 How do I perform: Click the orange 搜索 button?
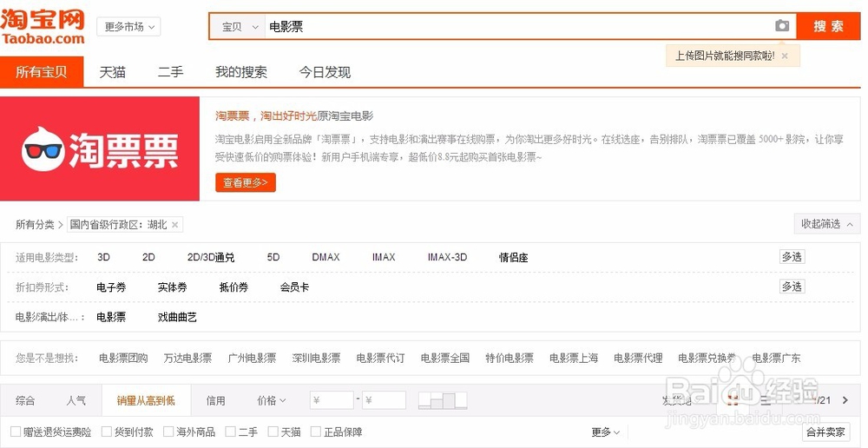pos(828,26)
